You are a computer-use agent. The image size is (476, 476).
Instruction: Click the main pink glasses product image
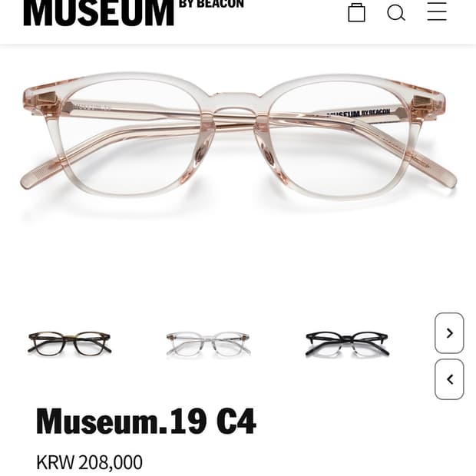[239, 136]
